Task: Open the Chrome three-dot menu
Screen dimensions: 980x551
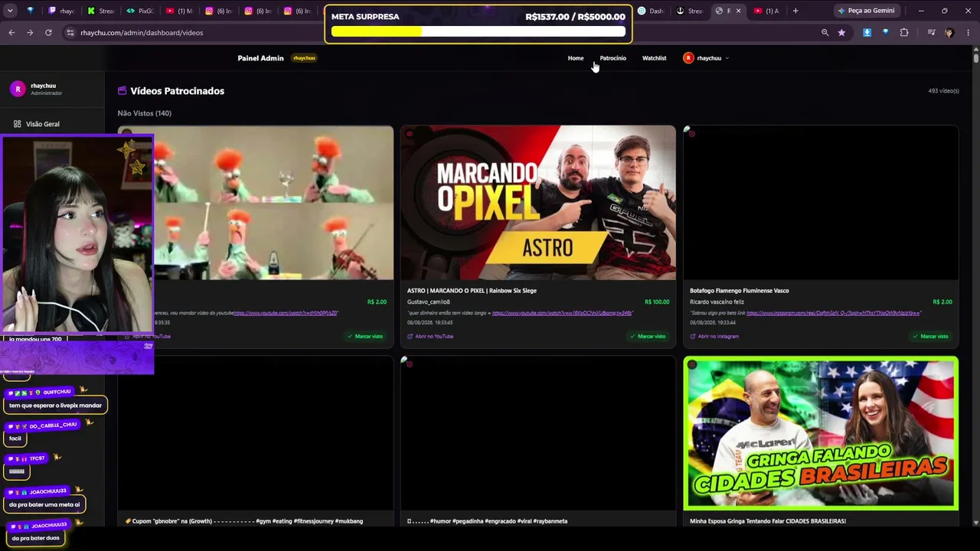Action: point(968,32)
